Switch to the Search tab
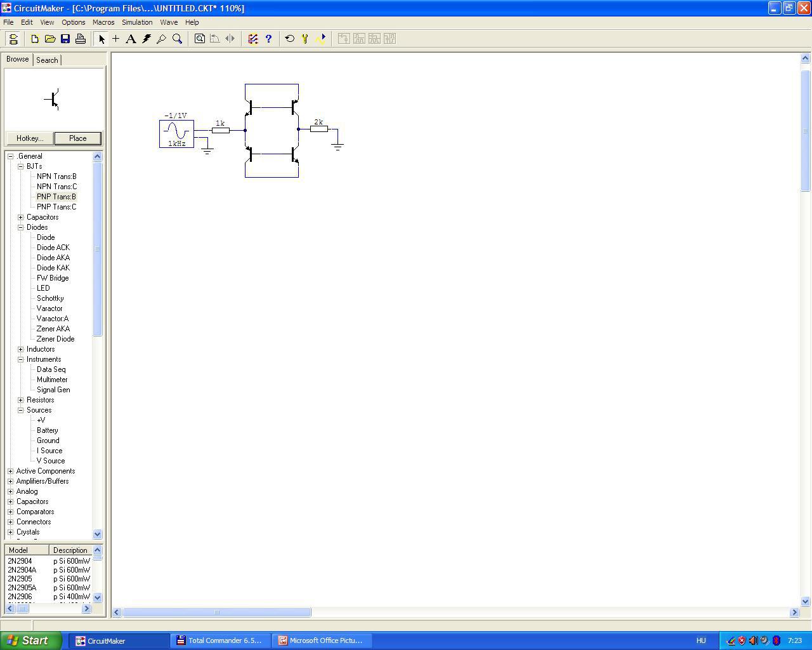Viewport: 812px width, 650px height. coord(47,60)
